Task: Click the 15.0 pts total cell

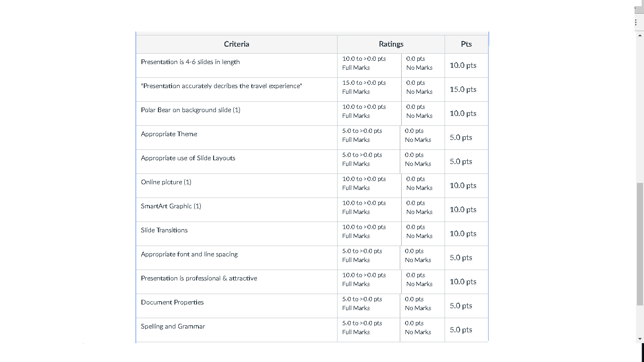Action: [463, 90]
